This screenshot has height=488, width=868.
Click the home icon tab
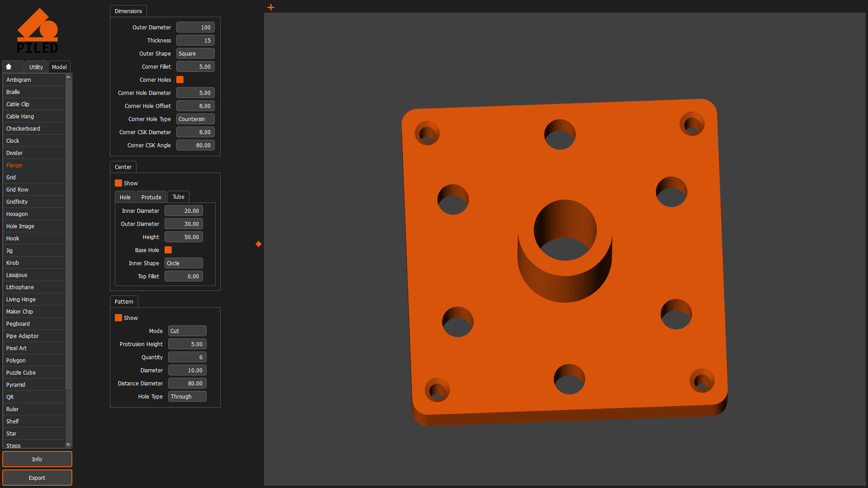13,66
